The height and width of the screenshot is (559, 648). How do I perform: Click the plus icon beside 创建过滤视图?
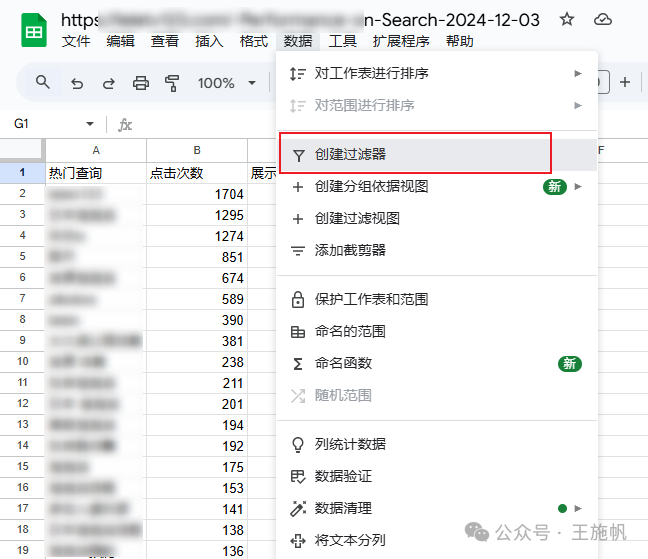(x=298, y=219)
